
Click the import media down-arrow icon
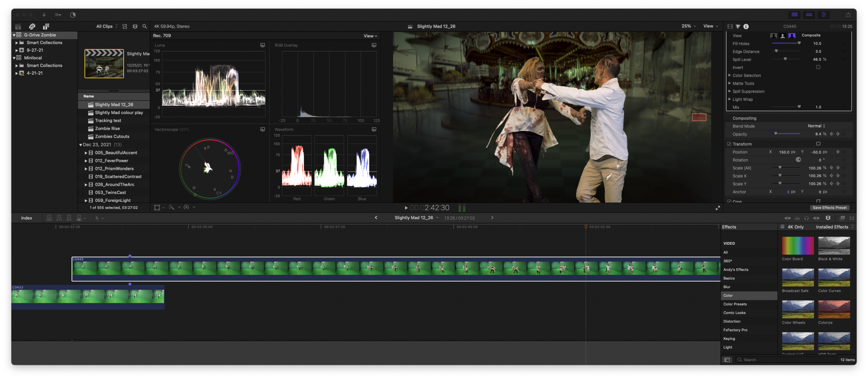pyautogui.click(x=44, y=15)
